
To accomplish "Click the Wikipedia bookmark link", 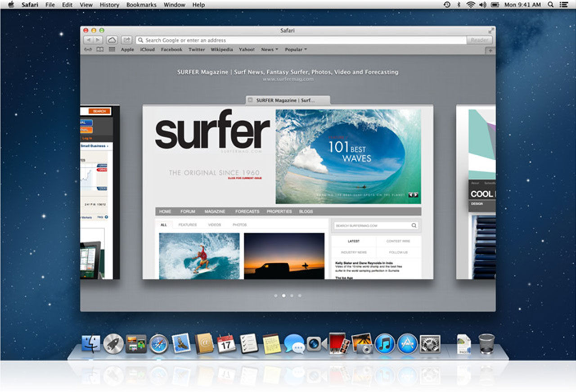I will pyautogui.click(x=222, y=50).
